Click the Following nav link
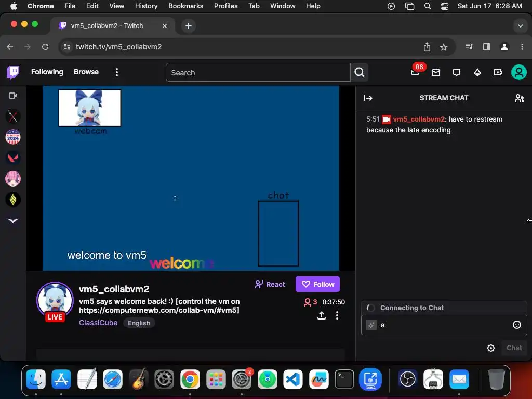The width and height of the screenshot is (532, 399). (47, 72)
